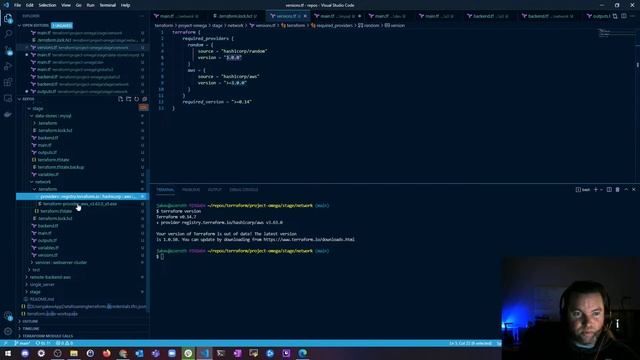Open the Manage gear icon
The width and height of the screenshot is (640, 360).
(x=8, y=331)
